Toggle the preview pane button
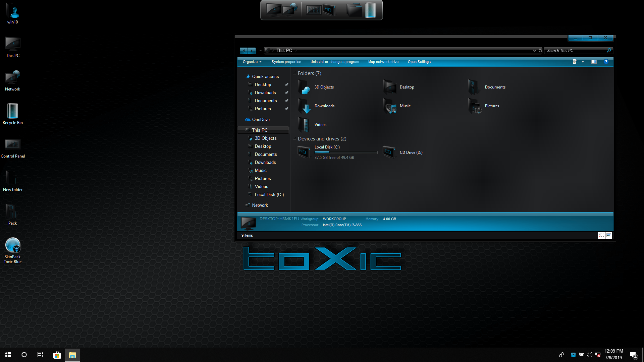 click(x=594, y=62)
